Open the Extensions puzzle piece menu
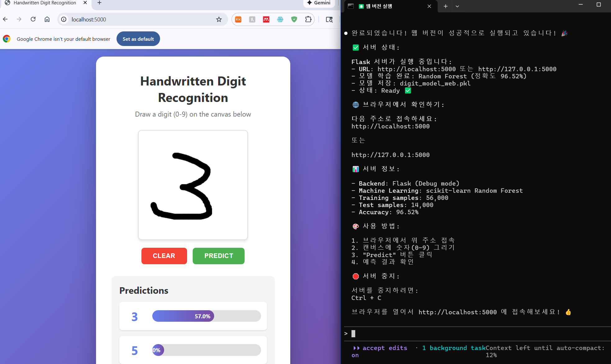 [308, 19]
